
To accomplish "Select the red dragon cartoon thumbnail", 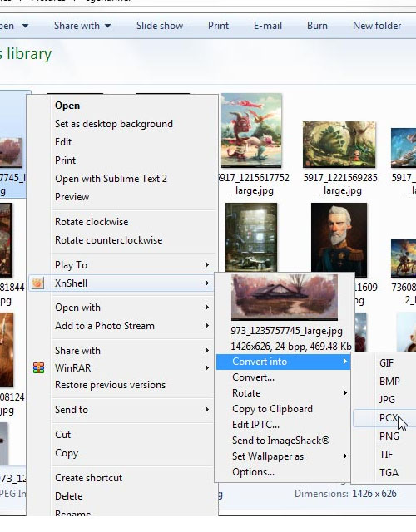I will (x=251, y=131).
